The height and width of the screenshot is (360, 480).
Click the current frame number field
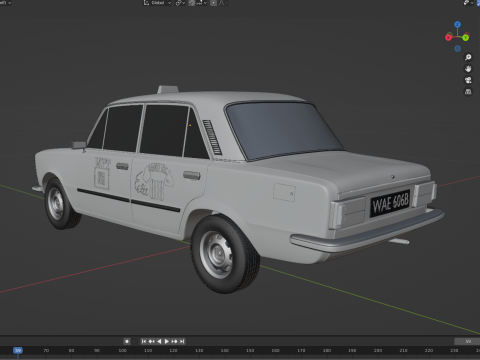(467, 341)
